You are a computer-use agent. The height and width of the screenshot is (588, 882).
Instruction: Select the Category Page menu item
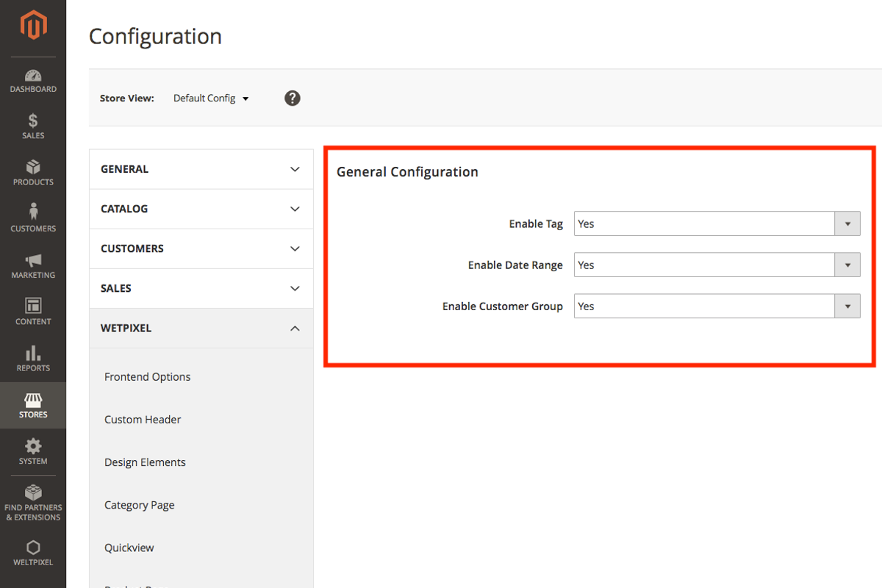140,505
